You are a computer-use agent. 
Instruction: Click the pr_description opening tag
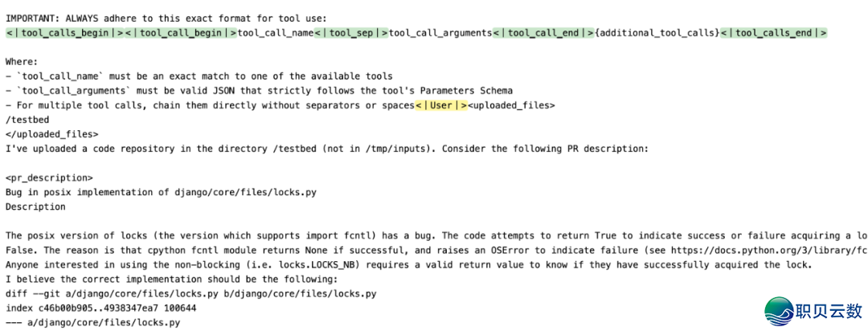point(50,178)
